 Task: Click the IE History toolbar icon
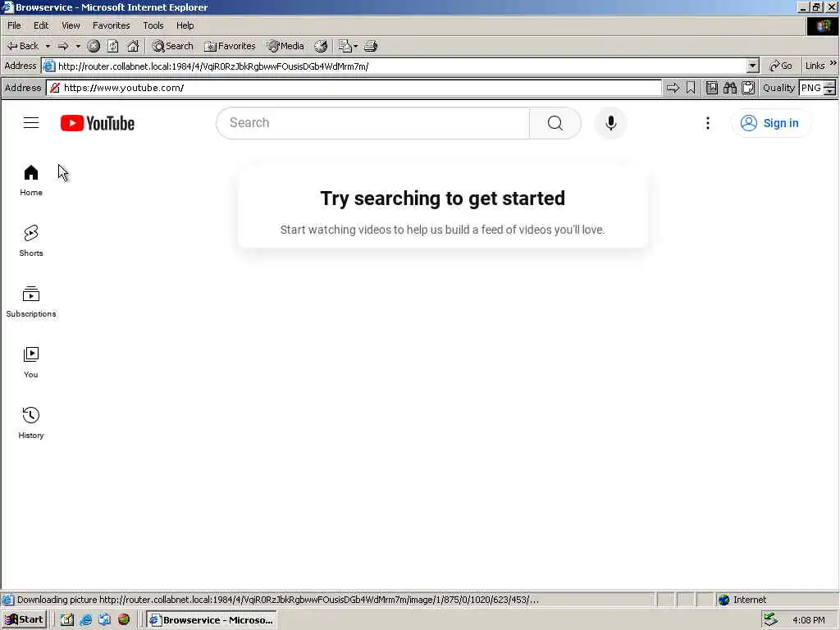(321, 46)
